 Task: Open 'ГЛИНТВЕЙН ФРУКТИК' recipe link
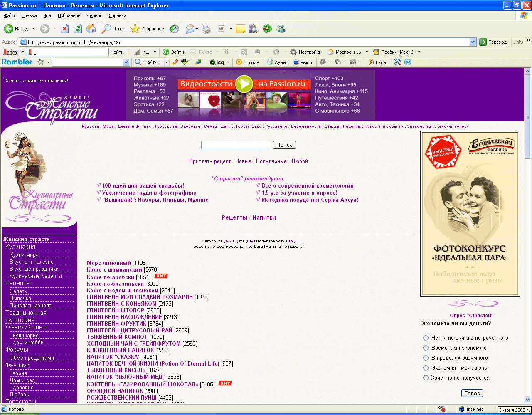tap(116, 324)
